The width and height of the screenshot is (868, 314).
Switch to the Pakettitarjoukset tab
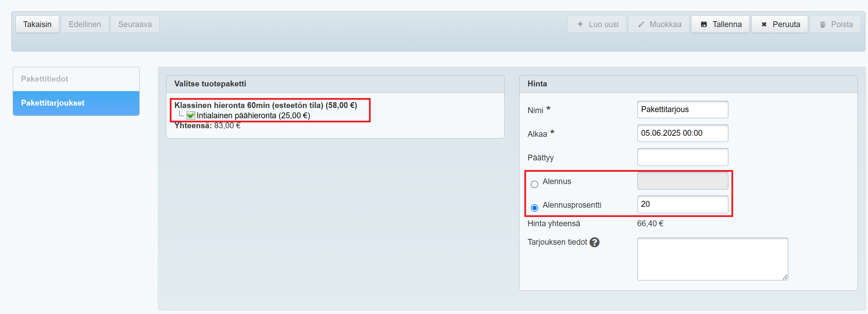click(76, 103)
